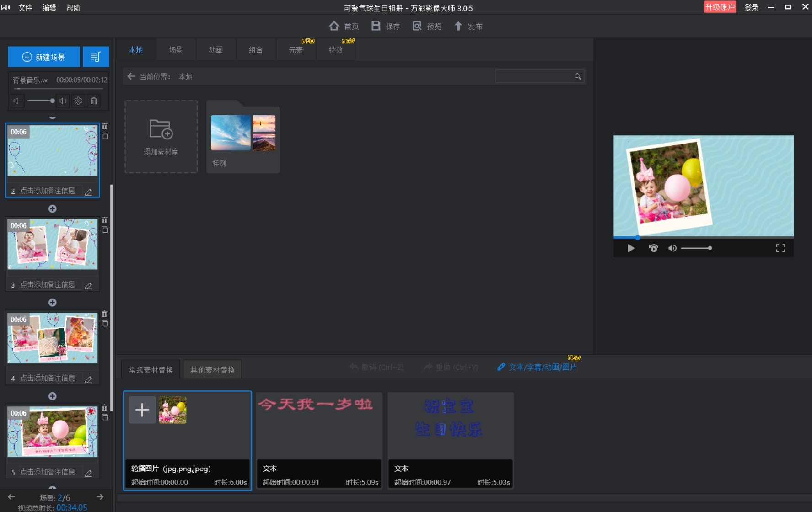Edit note for scene 2

[89, 192]
